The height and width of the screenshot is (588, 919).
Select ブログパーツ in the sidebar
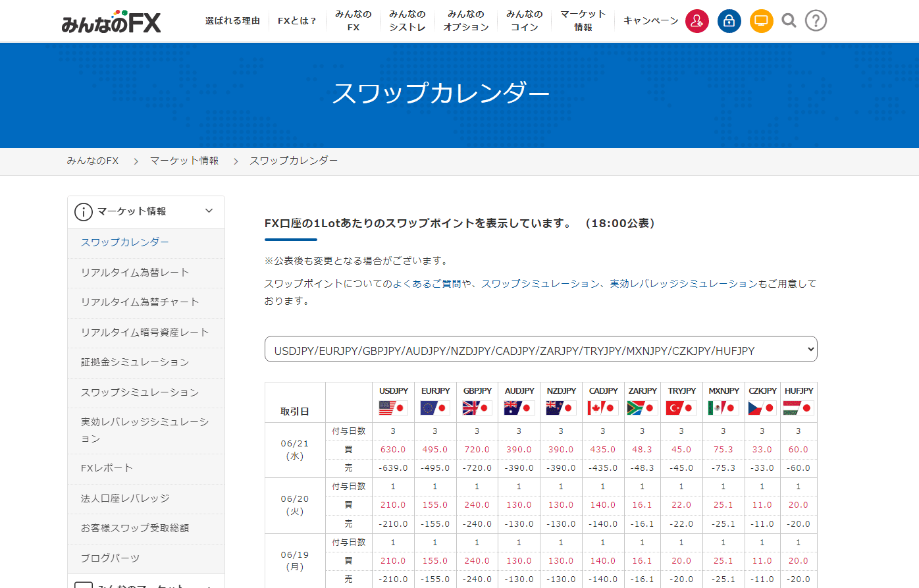pos(146,558)
